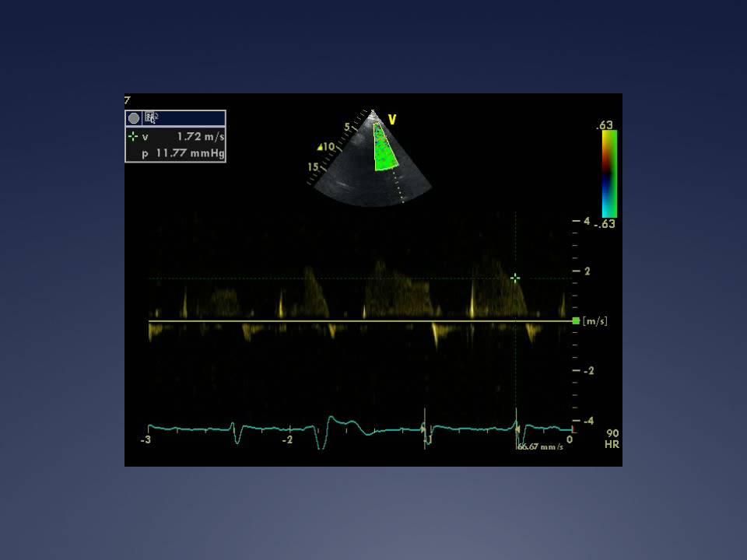This screenshot has width=747, height=560.
Task: Click the yellow focus triangle at depth 10
Action: [x=320, y=146]
